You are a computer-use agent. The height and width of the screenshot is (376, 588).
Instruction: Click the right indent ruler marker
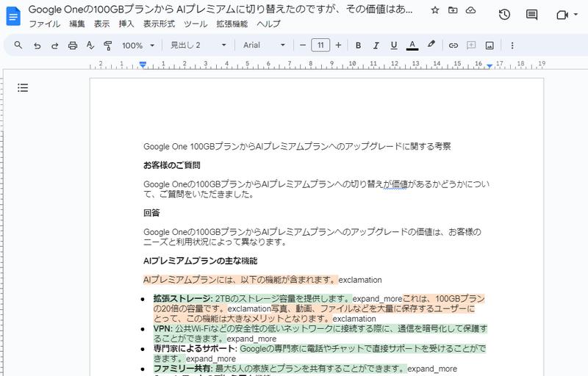tap(490, 66)
